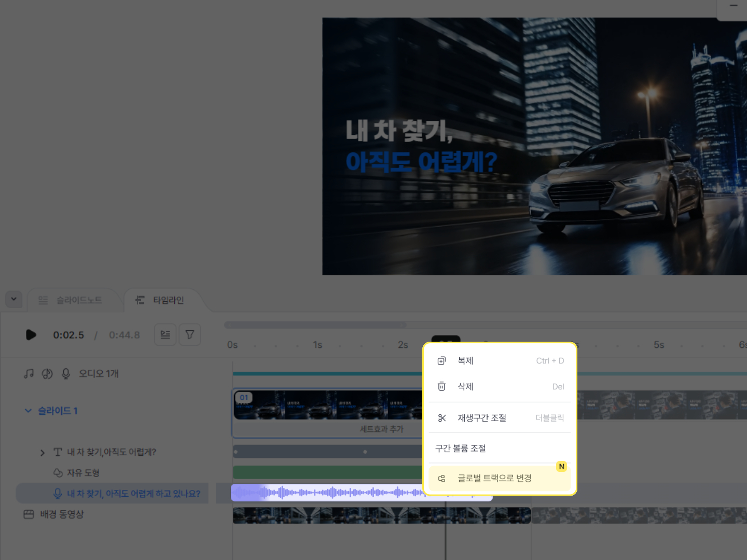
Task: Click the scissors icon beside 재생구간 조절
Action: [441, 418]
